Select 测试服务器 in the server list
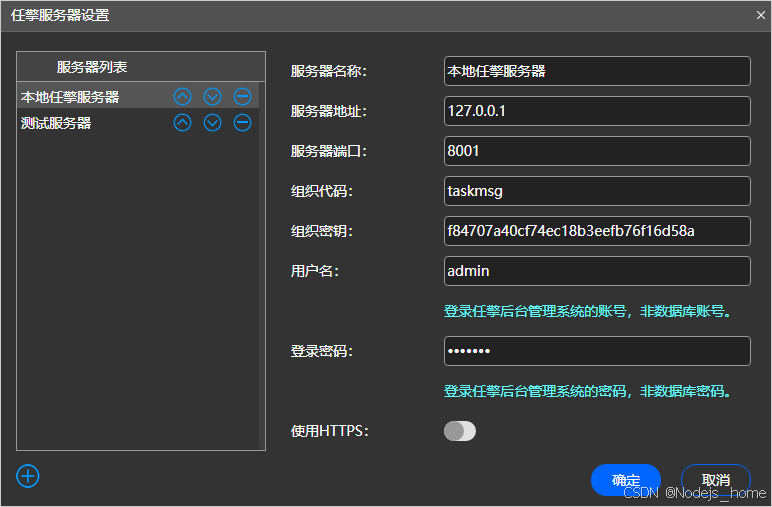The image size is (772, 507). click(x=56, y=123)
